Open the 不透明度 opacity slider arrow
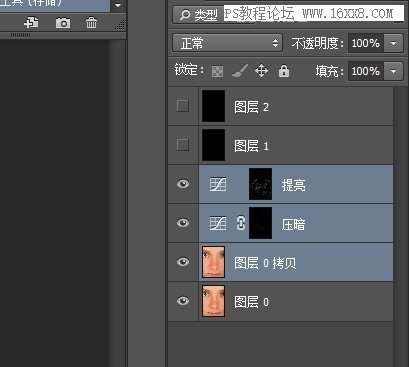Image resolution: width=409 pixels, height=367 pixels. [394, 43]
